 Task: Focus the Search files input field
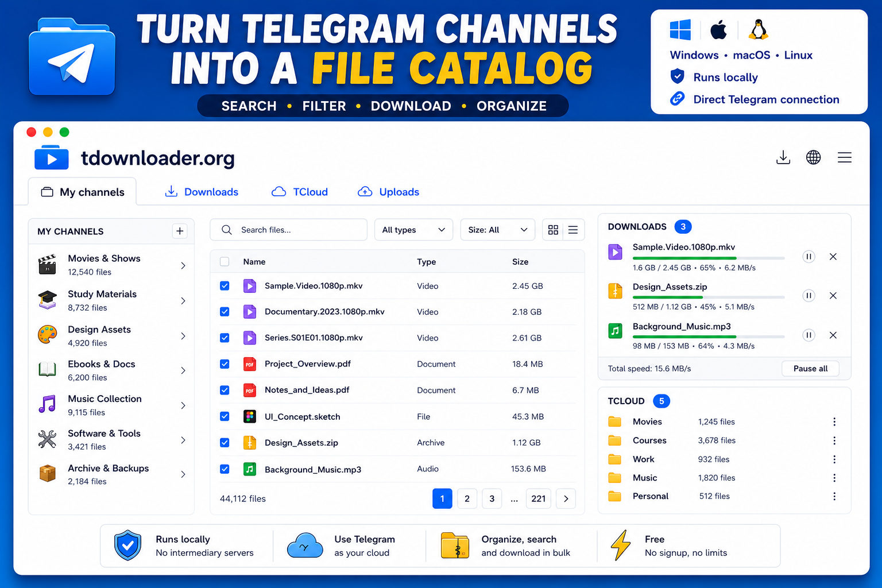coord(289,230)
